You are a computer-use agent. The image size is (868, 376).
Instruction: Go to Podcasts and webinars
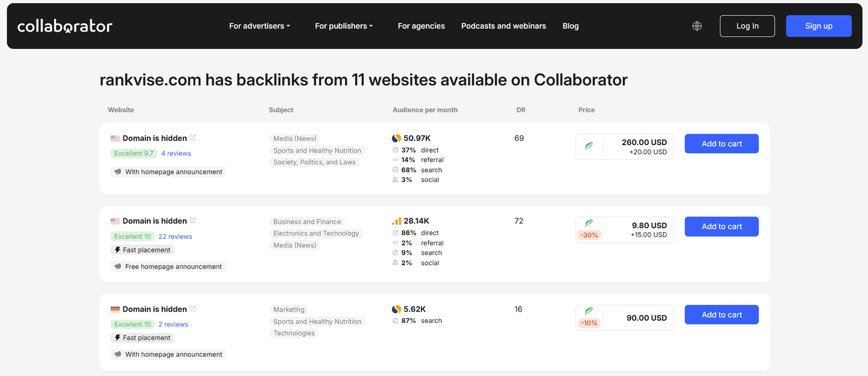[x=503, y=26]
